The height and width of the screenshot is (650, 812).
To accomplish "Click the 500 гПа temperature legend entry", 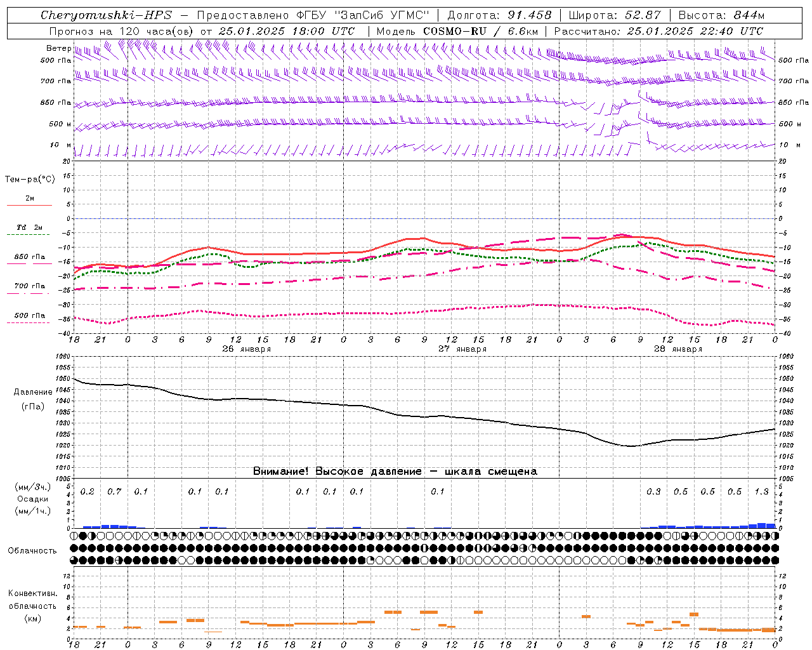I will pos(30,315).
